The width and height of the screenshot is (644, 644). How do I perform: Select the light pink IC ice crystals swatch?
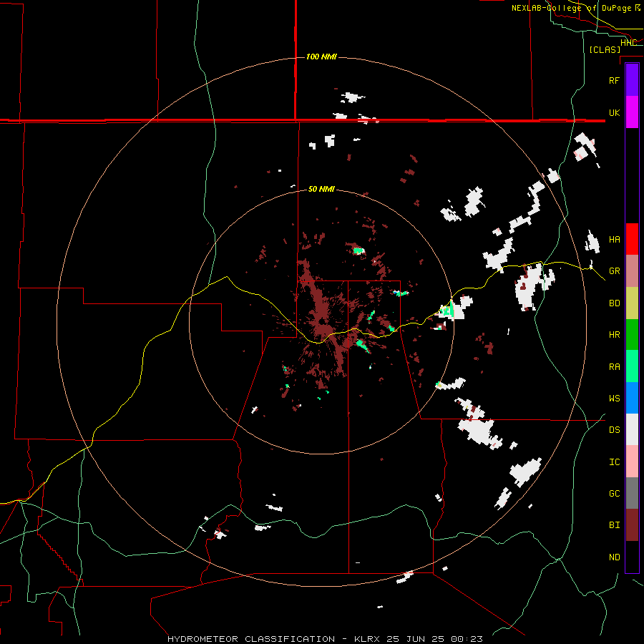pos(632,462)
